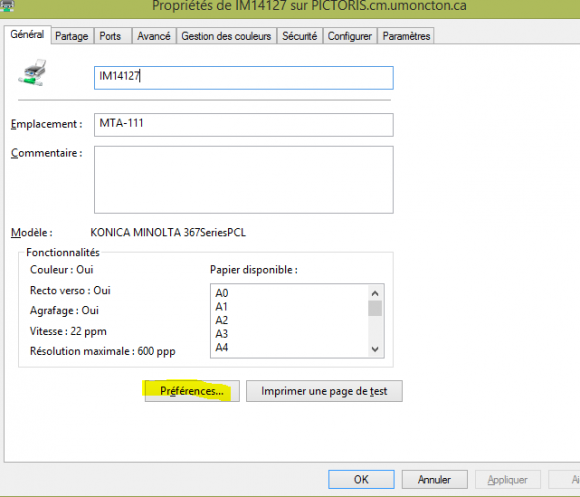
Task: Click the Papier disponible label
Action: click(x=254, y=270)
